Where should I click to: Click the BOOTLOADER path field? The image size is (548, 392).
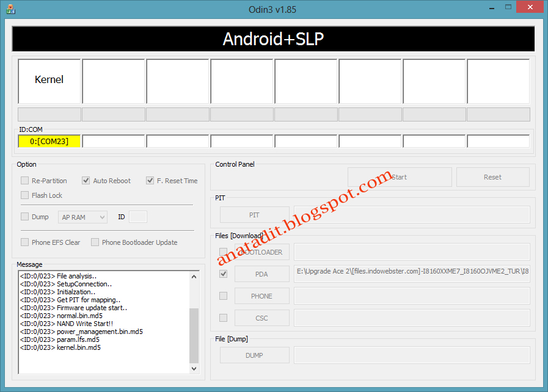412,252
